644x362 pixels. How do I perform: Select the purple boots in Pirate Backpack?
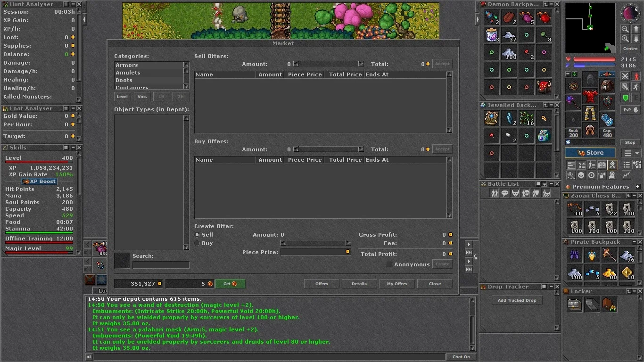[x=575, y=255]
